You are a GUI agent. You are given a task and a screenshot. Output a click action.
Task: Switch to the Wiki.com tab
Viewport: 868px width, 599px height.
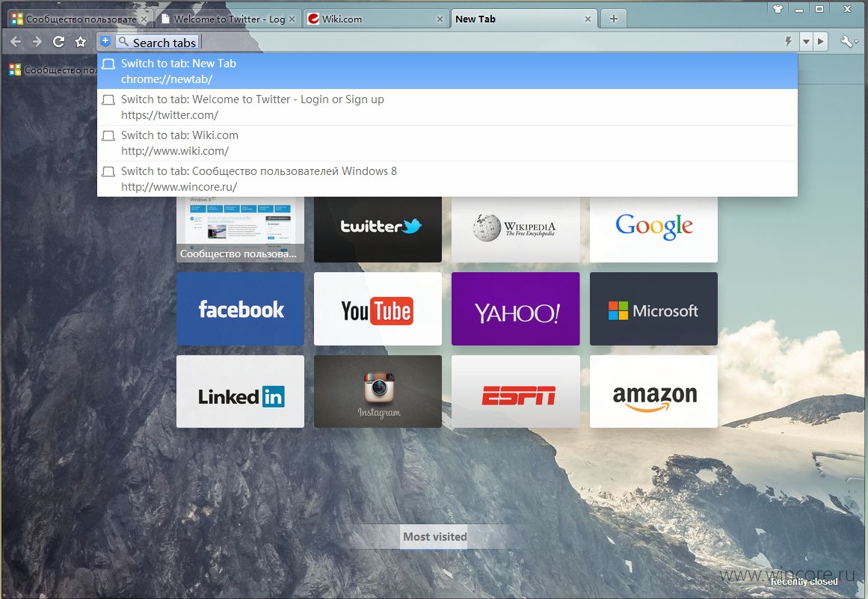click(x=376, y=19)
